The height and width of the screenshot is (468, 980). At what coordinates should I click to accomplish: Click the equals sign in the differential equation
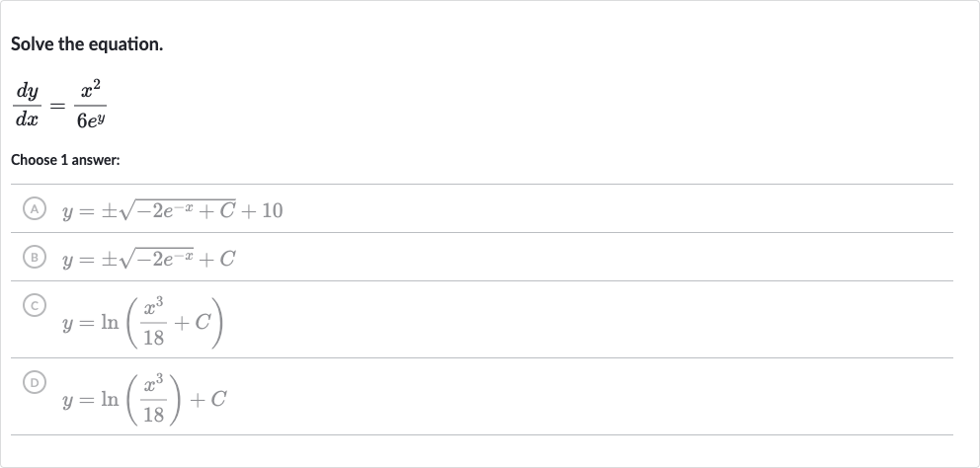point(57,107)
